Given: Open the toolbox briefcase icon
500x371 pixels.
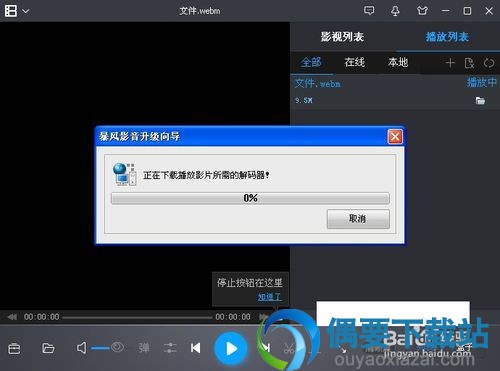Looking at the screenshot, I should 14,349.
